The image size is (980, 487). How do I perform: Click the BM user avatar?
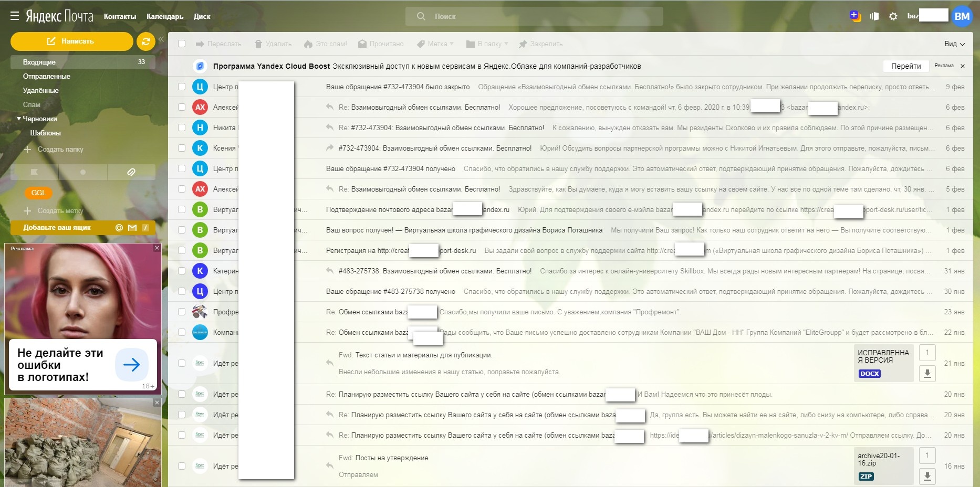[x=962, y=16]
